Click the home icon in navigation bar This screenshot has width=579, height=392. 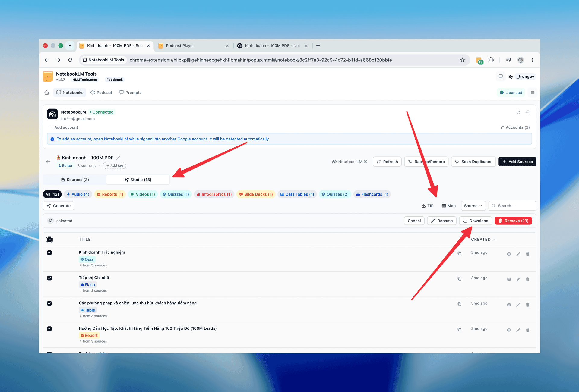point(47,93)
